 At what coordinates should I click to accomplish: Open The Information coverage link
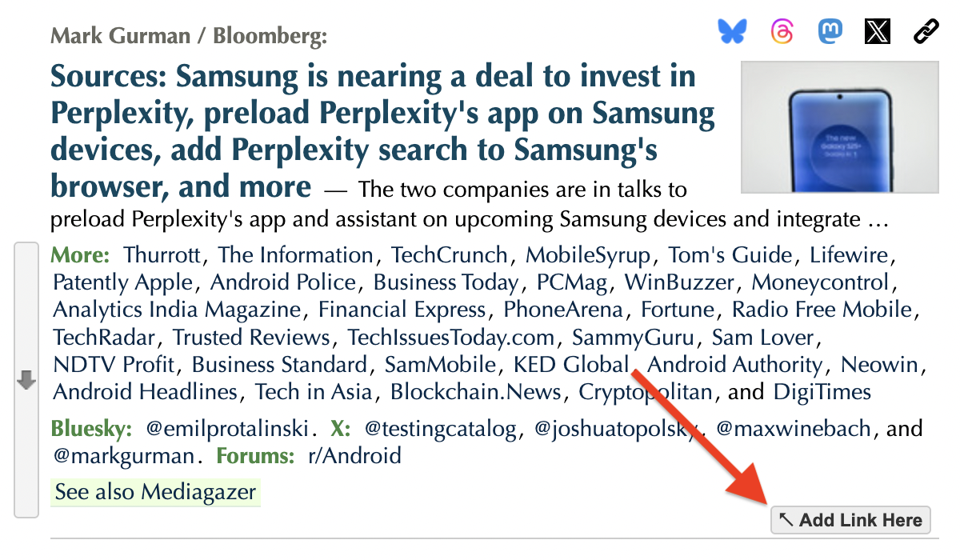pos(295,256)
